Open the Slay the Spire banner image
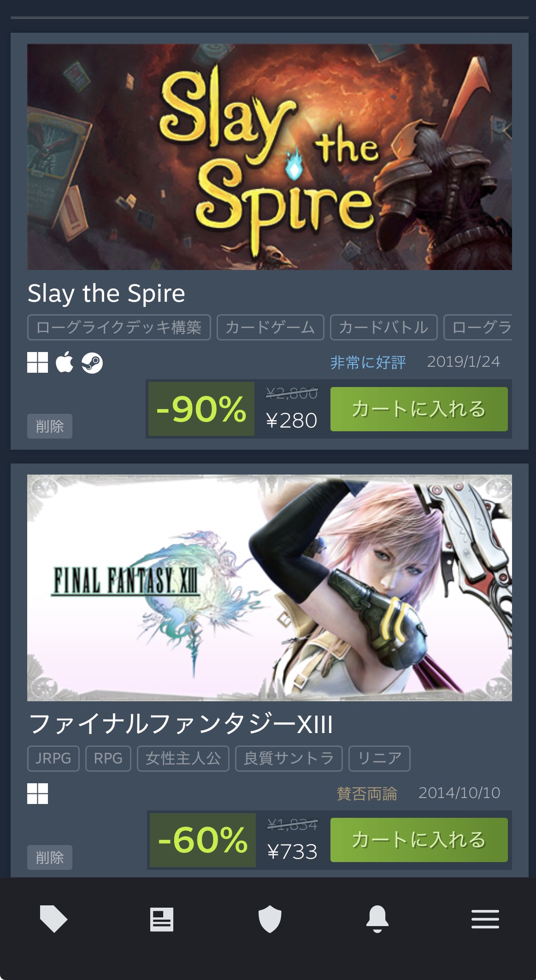This screenshot has width=536, height=980. 270,157
